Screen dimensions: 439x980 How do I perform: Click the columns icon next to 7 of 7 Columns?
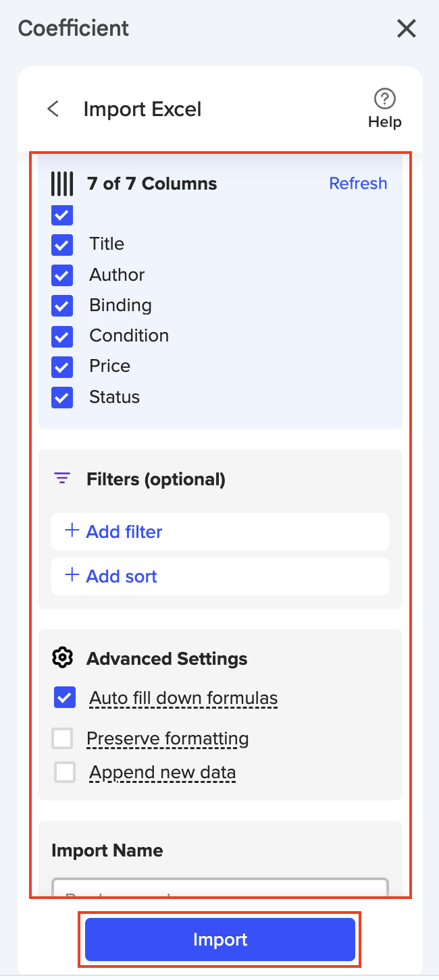pos(62,184)
